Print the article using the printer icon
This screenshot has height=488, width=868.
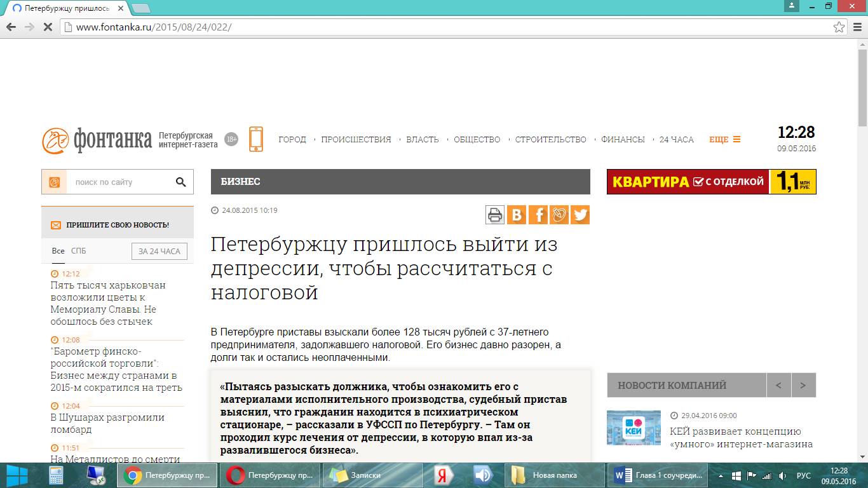(495, 215)
